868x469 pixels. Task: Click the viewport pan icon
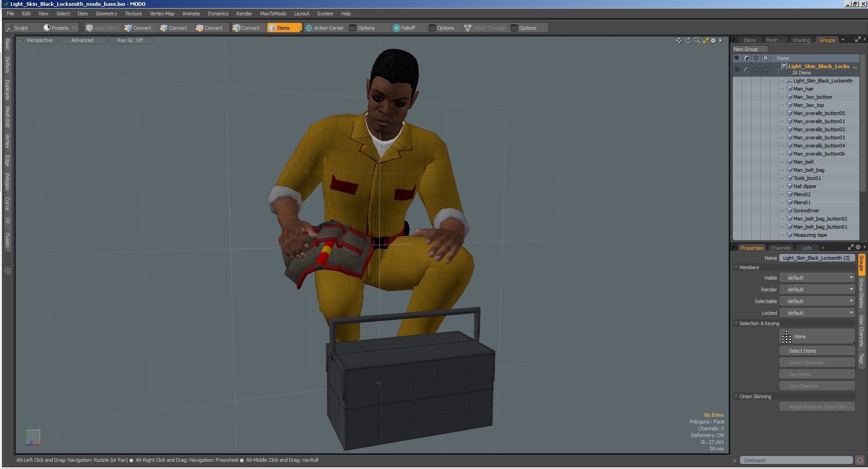coord(679,41)
